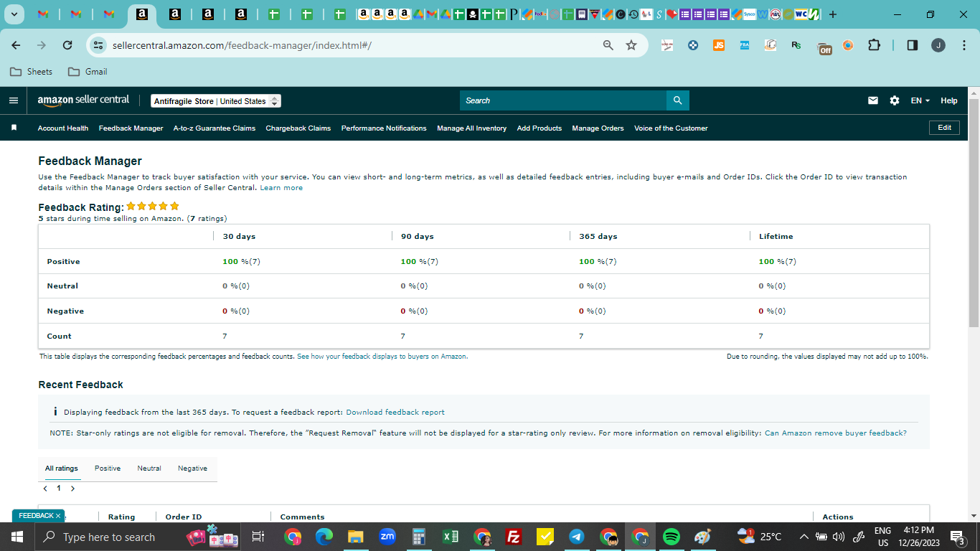This screenshot has height=551, width=980.
Task: Click the Amazon Seller Central logo
Action: click(x=83, y=100)
